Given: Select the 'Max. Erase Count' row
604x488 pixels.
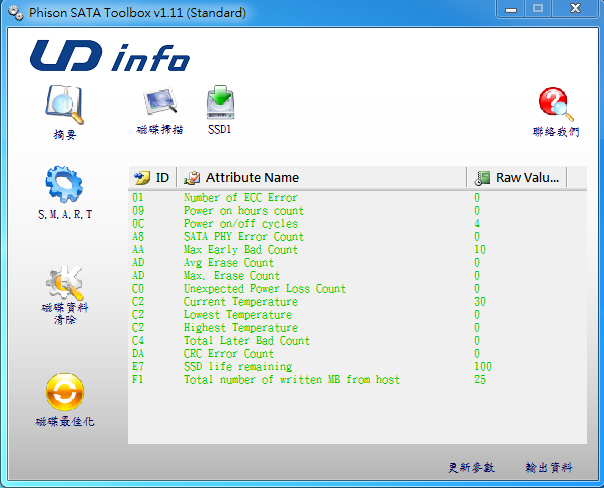Looking at the screenshot, I should (357, 276).
